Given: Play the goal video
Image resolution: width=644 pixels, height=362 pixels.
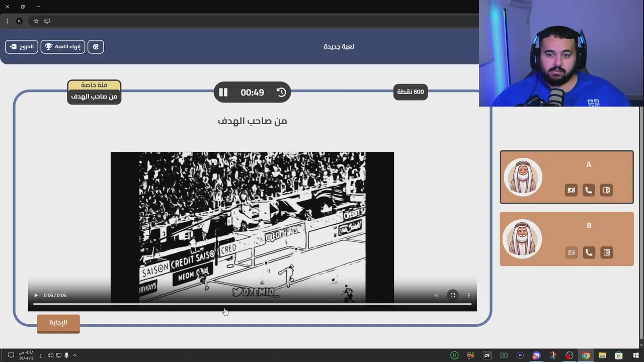Looking at the screenshot, I should coord(36,296).
